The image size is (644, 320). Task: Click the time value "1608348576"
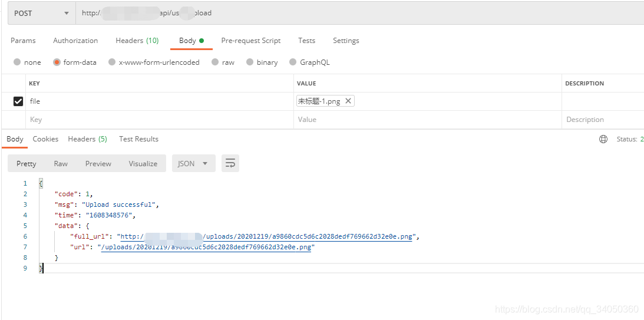(110, 215)
